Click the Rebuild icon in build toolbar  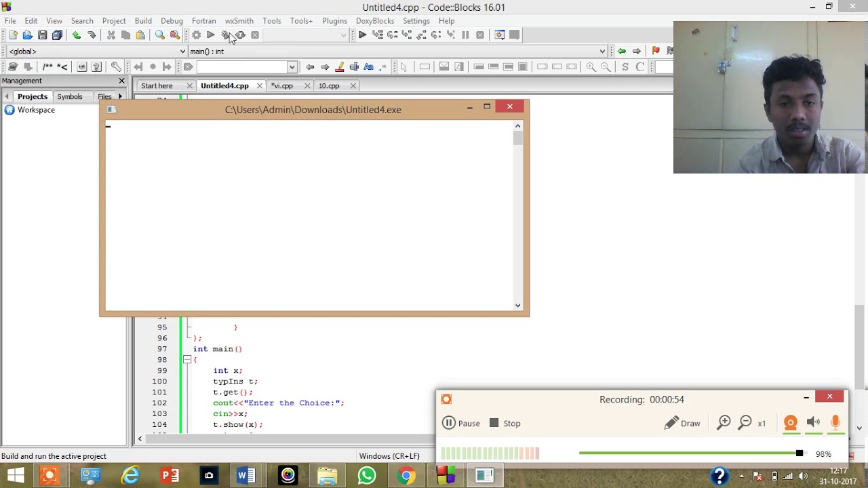[240, 35]
